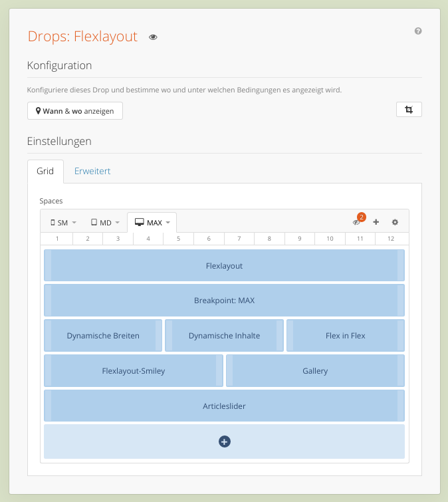The height and width of the screenshot is (502, 448).
Task: Click the right handle of Dynamische Inhalte block
Action: (280, 336)
